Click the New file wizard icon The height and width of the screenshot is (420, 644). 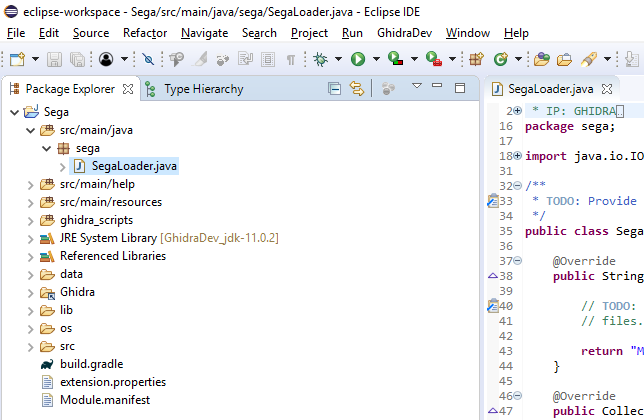tap(17, 60)
